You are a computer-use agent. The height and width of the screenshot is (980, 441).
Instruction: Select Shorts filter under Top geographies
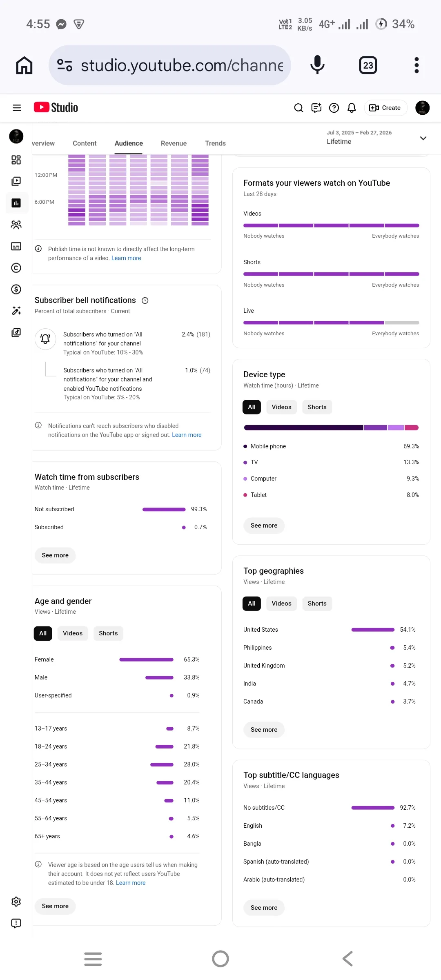(317, 604)
